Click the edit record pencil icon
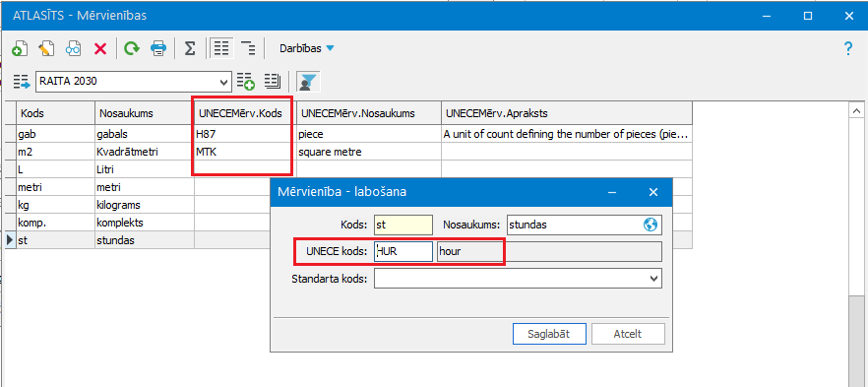 (46, 48)
